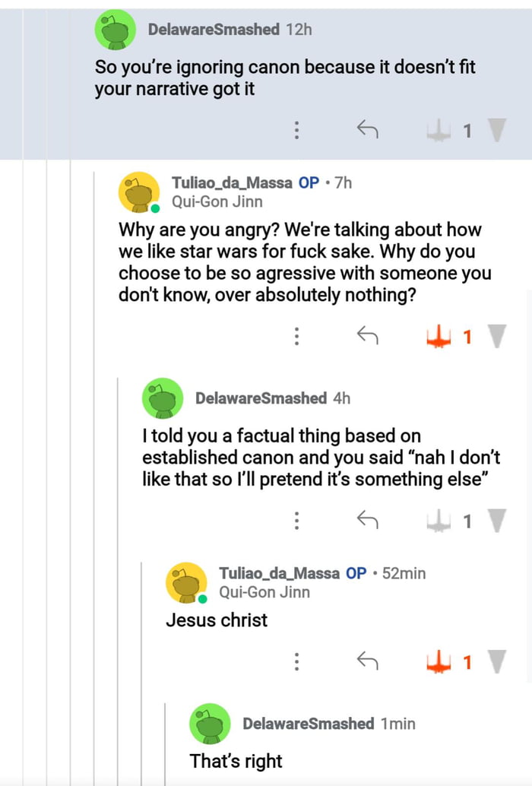Click Tuliao_da_Massa avatar on 52min comment
The width and height of the screenshot is (532, 786).
186,583
